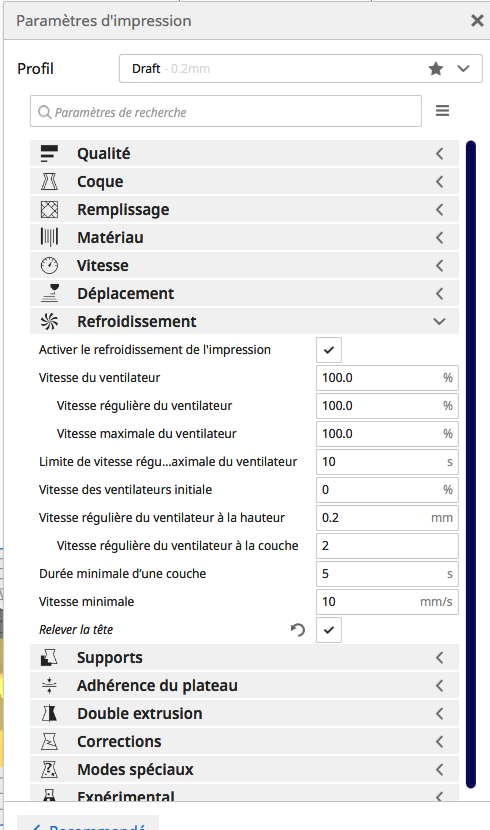Image resolution: width=490 pixels, height=830 pixels.
Task: Expand the Matériau section chevron
Action: click(440, 238)
